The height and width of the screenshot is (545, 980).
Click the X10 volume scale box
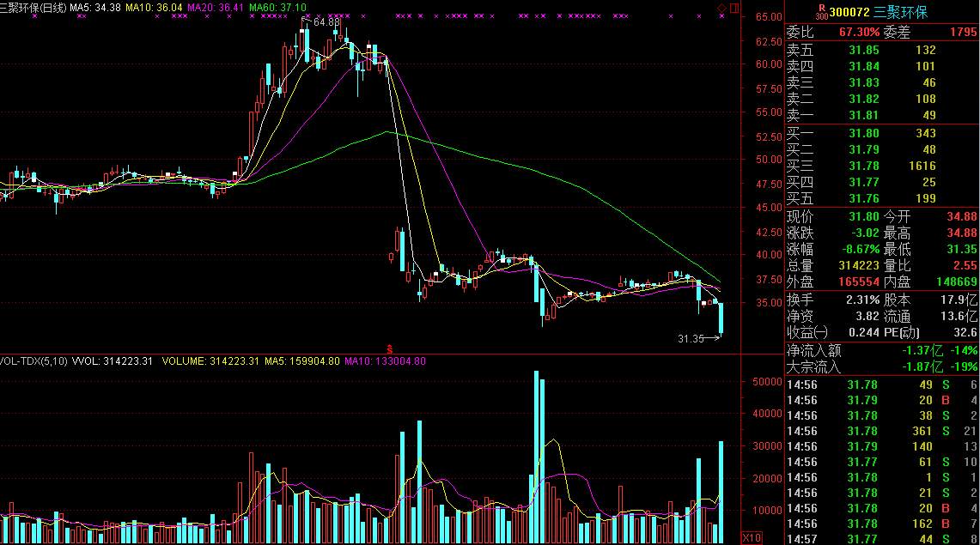pyautogui.click(x=752, y=538)
